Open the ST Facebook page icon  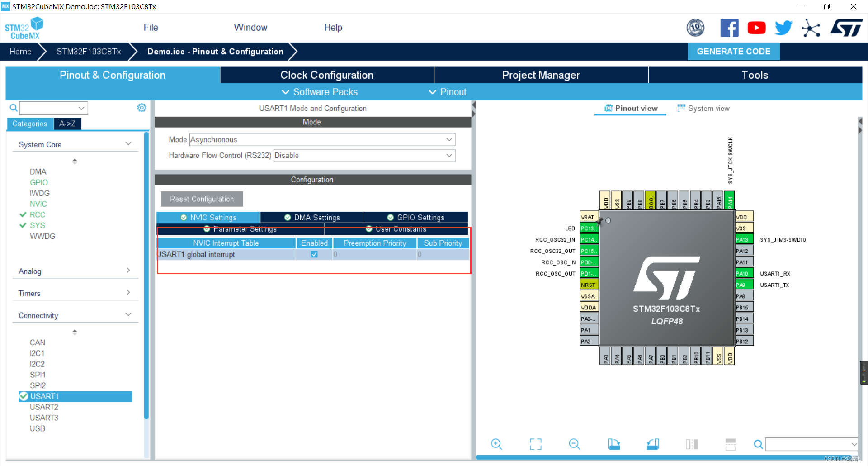[x=729, y=28]
